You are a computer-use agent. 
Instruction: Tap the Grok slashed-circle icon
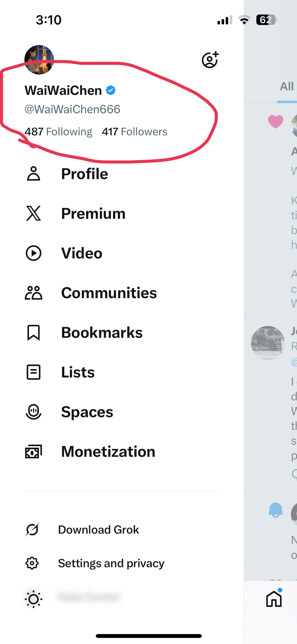click(x=32, y=530)
